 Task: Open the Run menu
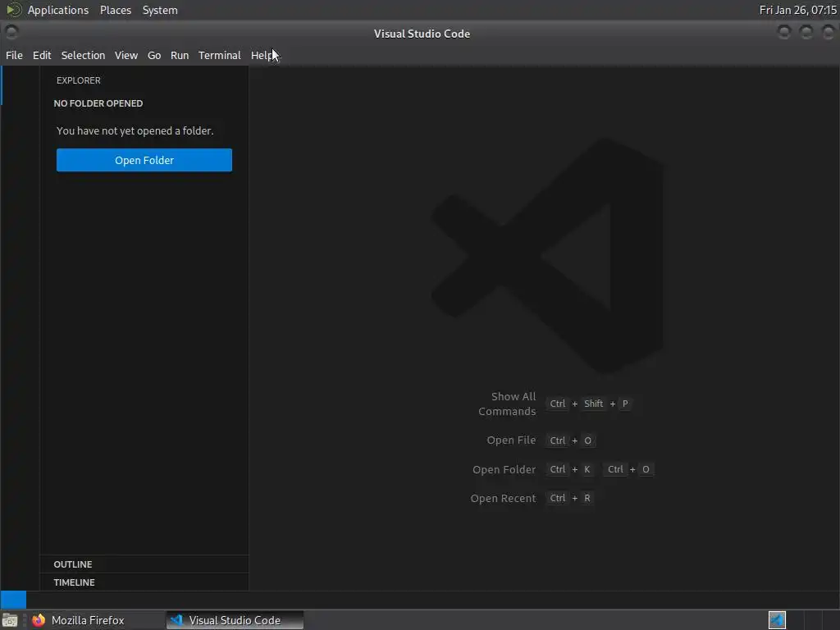click(x=180, y=55)
